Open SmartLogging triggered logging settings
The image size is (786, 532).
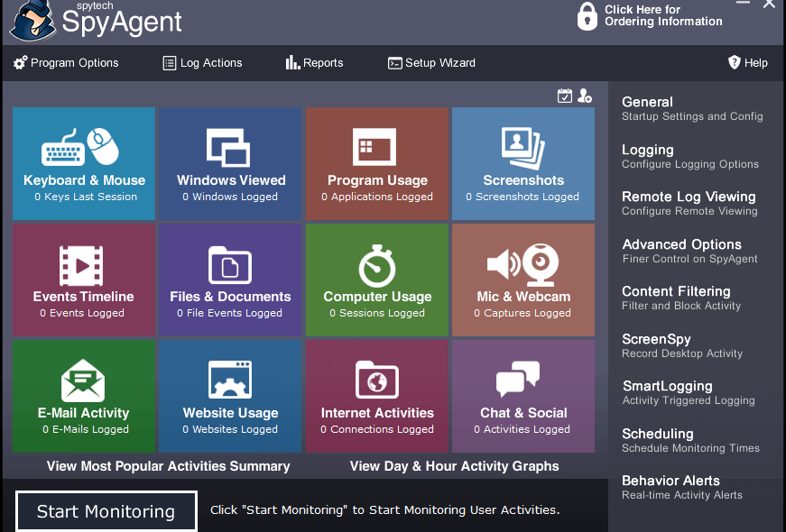coord(689,393)
